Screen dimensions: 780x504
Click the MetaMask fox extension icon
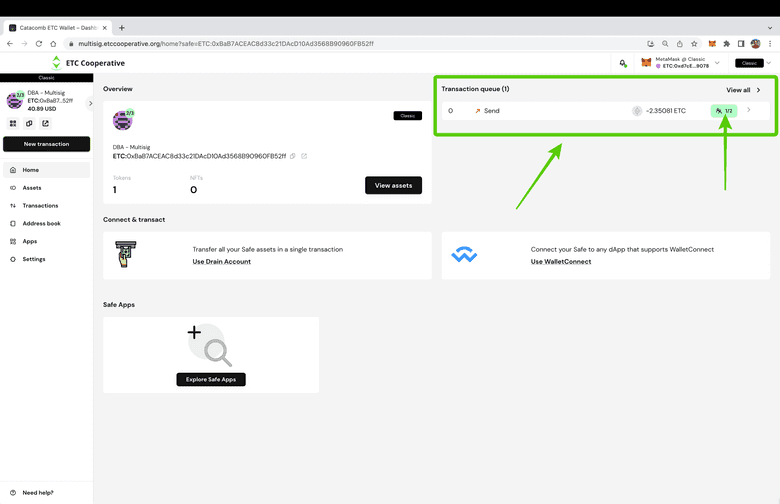tap(712, 44)
